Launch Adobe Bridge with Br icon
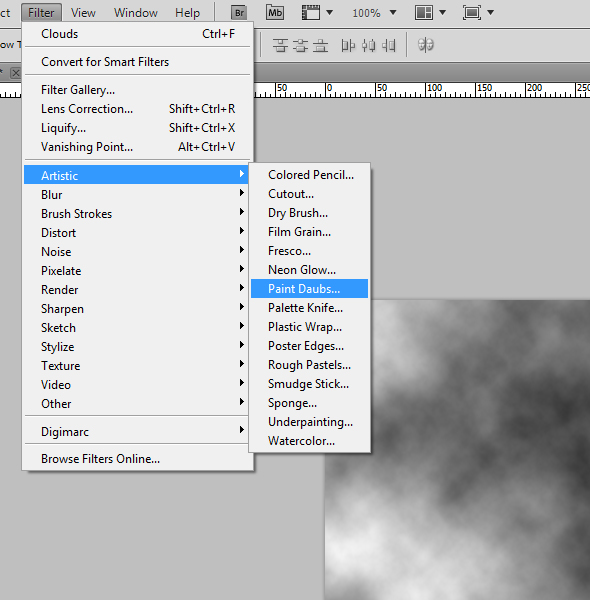The height and width of the screenshot is (600, 590). coord(239,13)
